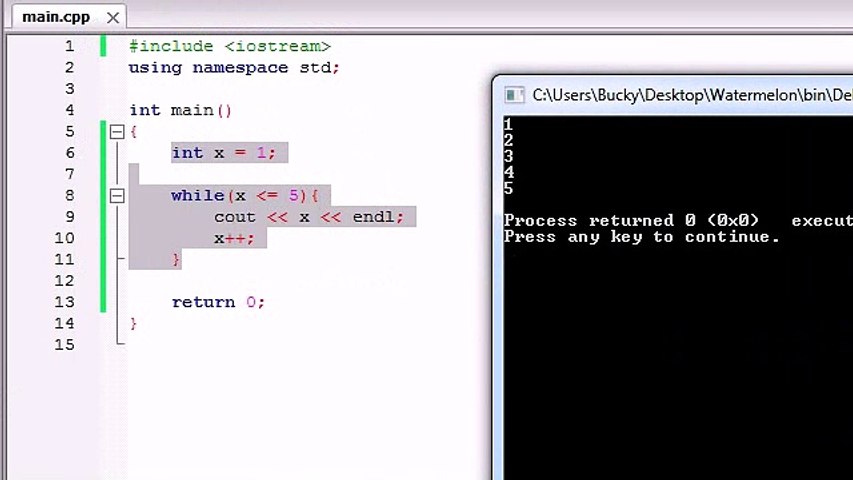Click the 'return 0;' statement
Viewport: 853px width, 480px height.
218,302
